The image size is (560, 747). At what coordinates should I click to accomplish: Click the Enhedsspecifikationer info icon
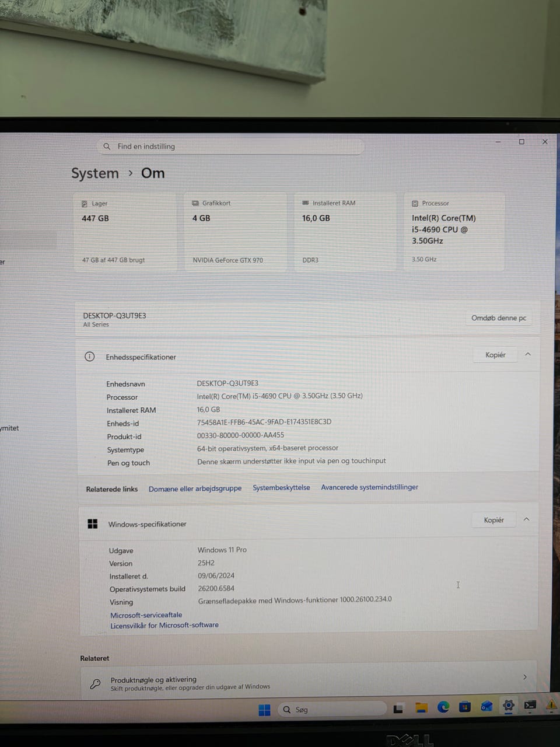click(x=89, y=357)
